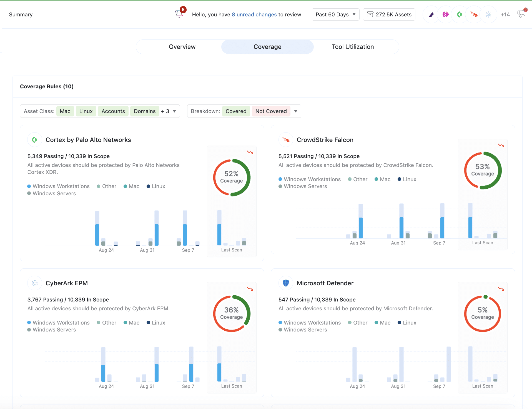The width and height of the screenshot is (532, 409).
Task: Click the Domains asset class chip
Action: coord(145,111)
